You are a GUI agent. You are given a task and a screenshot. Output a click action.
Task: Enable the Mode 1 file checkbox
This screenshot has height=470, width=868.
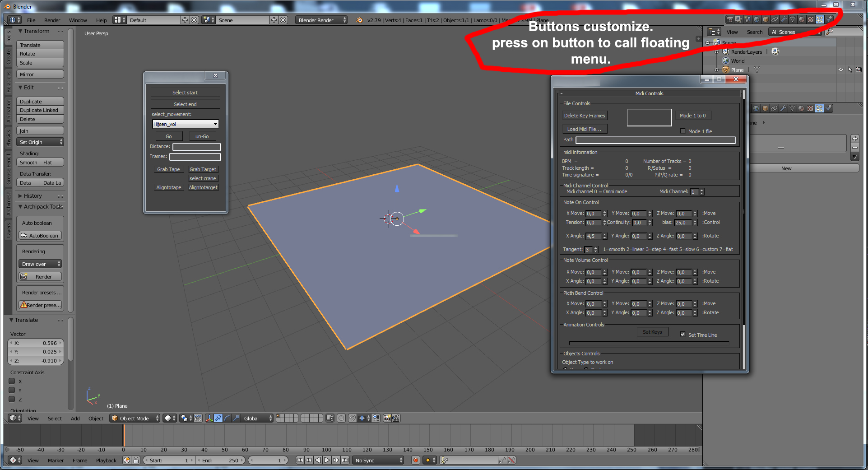[682, 131]
